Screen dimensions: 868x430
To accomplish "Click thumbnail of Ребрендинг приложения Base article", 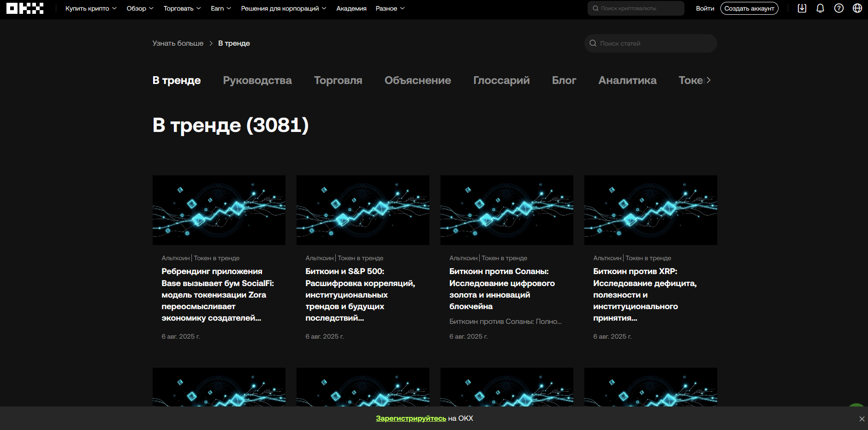I will click(x=219, y=210).
